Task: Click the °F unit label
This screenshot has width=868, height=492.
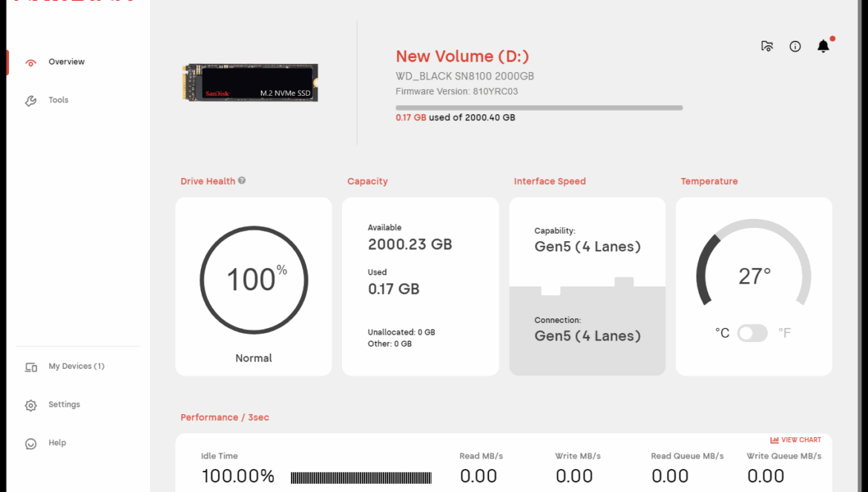Action: (784, 332)
